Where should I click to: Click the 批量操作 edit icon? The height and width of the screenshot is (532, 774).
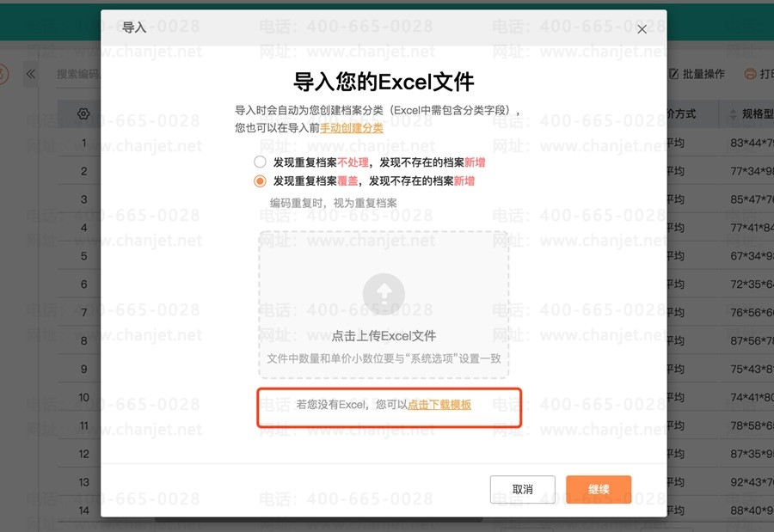tap(673, 74)
